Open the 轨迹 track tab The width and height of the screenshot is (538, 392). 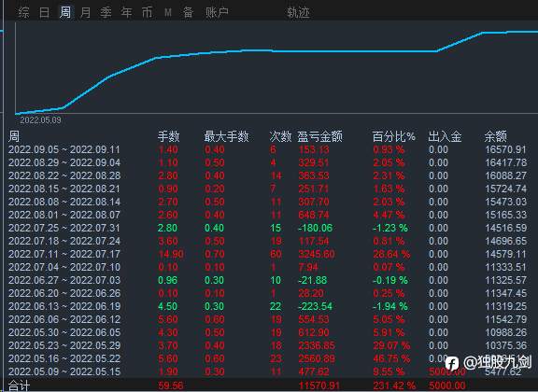[298, 13]
